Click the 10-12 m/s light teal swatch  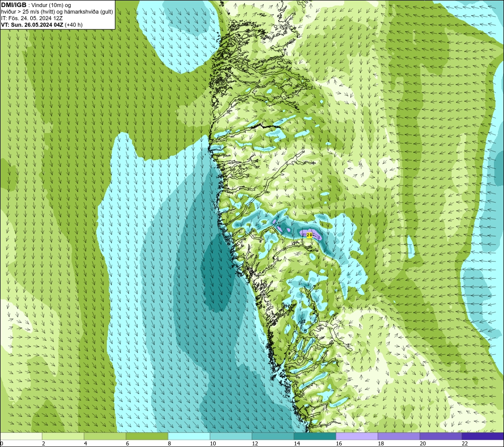click(x=231, y=436)
